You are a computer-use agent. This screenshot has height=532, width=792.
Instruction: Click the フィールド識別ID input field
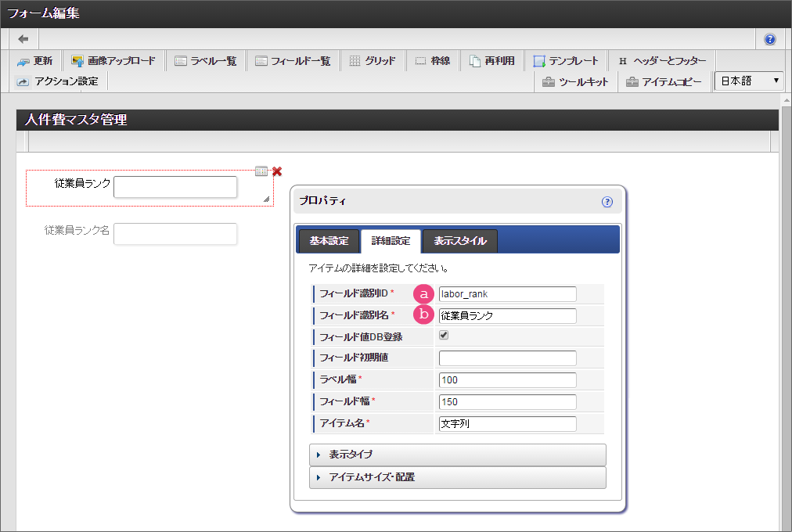point(507,294)
